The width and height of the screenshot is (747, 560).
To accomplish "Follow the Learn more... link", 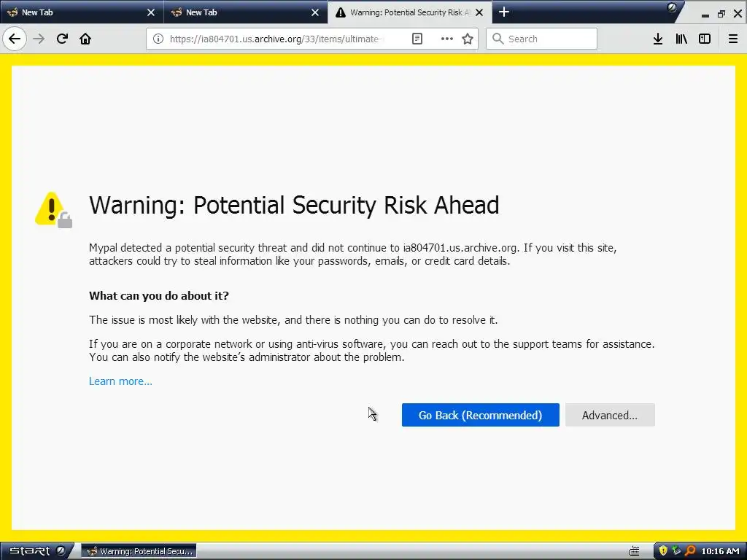I will 120,381.
